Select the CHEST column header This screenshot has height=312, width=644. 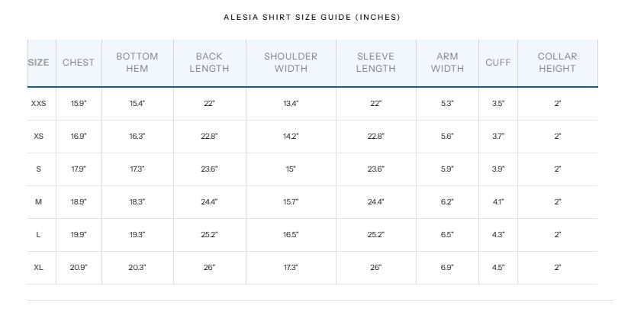pyautogui.click(x=79, y=63)
